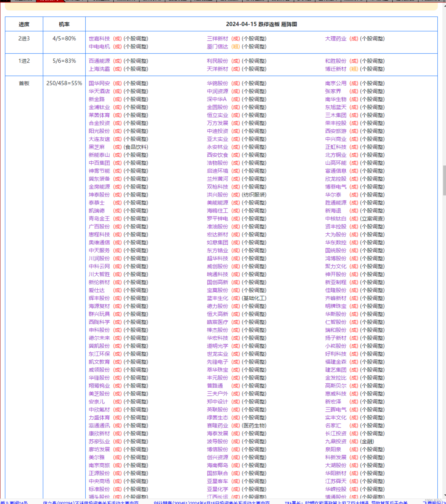The height and width of the screenshot is (504, 446).
Task: Click the 东方锆业 link
Action: (218, 251)
